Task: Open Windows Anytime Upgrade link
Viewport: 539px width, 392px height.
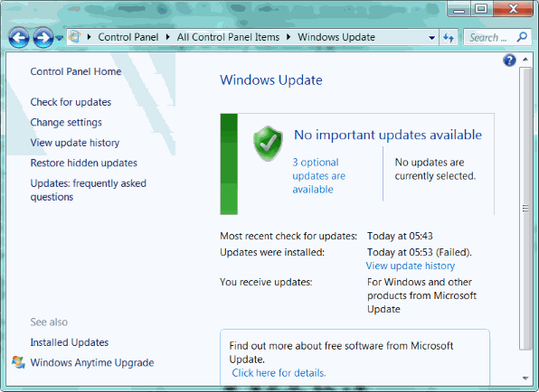Action: point(92,362)
